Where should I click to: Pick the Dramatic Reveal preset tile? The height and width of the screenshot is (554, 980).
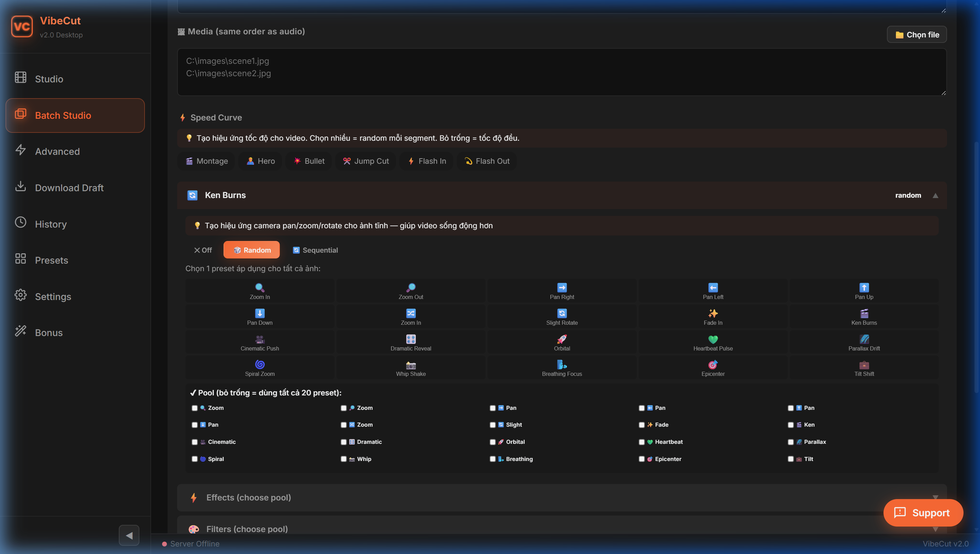[411, 343]
